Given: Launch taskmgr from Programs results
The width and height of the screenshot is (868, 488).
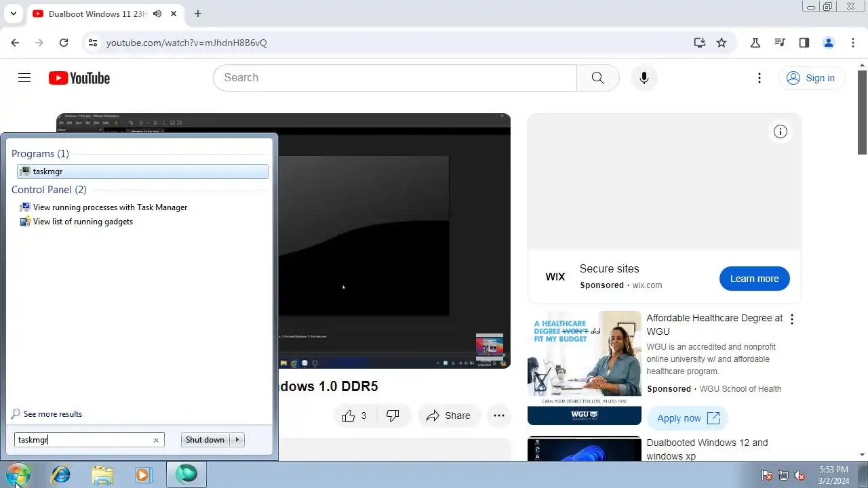Looking at the screenshot, I should click(x=142, y=171).
